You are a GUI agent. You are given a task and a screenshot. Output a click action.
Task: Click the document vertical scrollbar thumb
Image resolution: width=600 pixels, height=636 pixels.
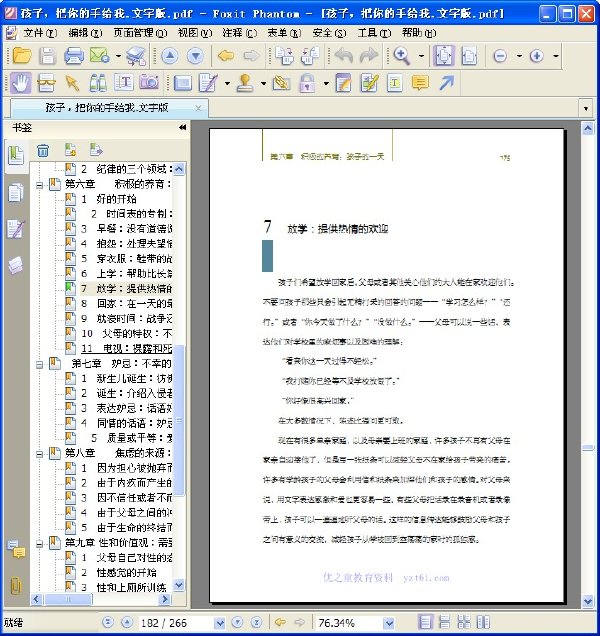pos(588,448)
